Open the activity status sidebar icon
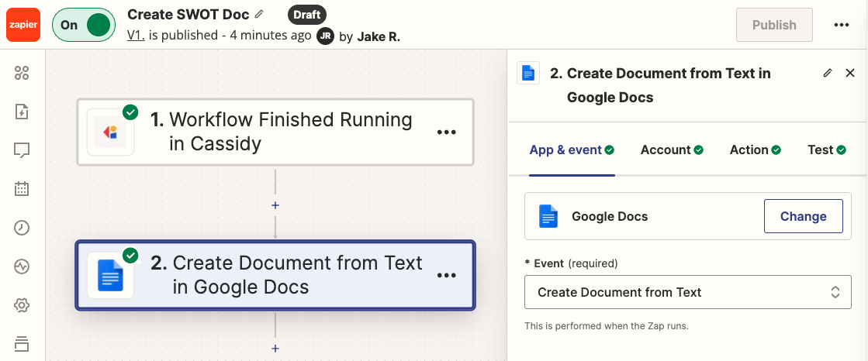 point(22,266)
